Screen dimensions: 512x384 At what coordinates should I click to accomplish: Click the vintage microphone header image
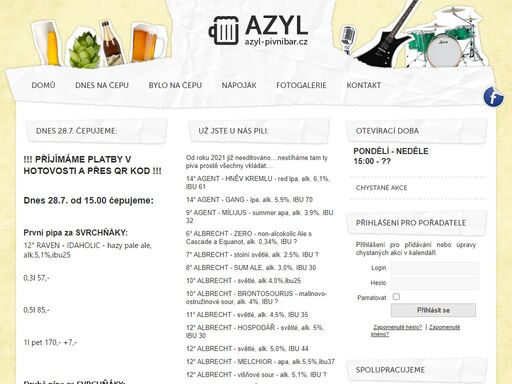[347, 40]
